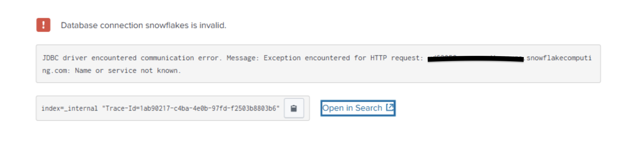Click the word 'snowflakes' in the heading
Viewport: 644px width, 147px height.
(x=167, y=25)
